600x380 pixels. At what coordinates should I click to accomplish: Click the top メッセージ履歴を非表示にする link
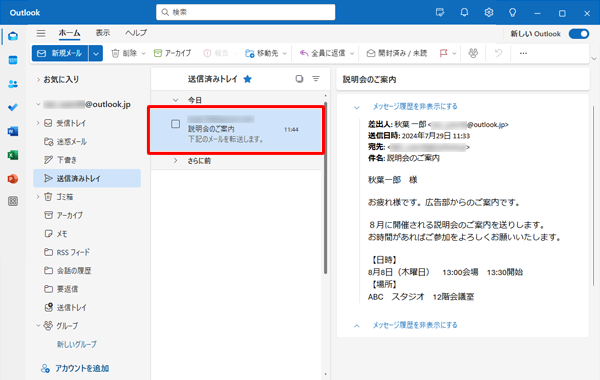pyautogui.click(x=415, y=106)
